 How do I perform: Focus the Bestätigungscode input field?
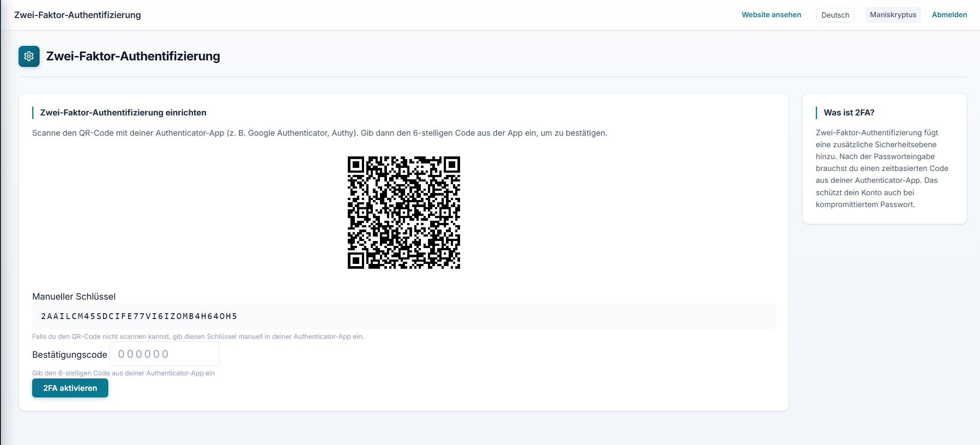click(165, 354)
